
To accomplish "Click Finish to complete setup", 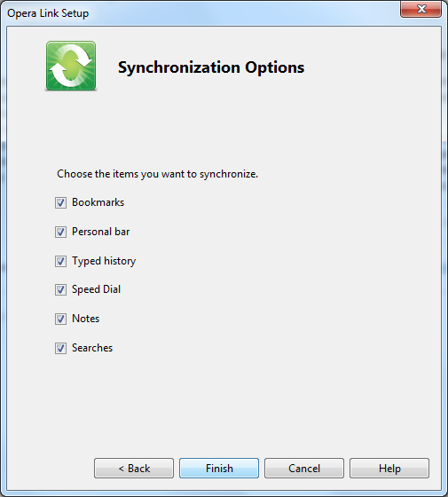I will point(219,469).
